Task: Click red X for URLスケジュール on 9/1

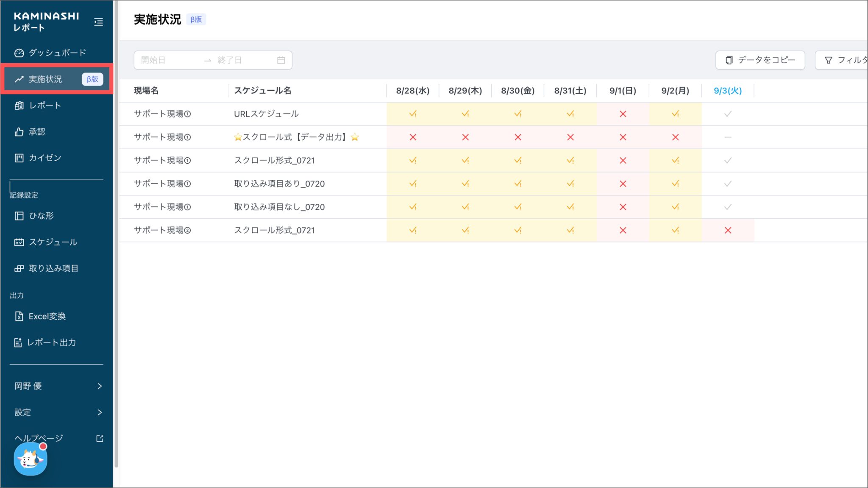Action: 623,114
